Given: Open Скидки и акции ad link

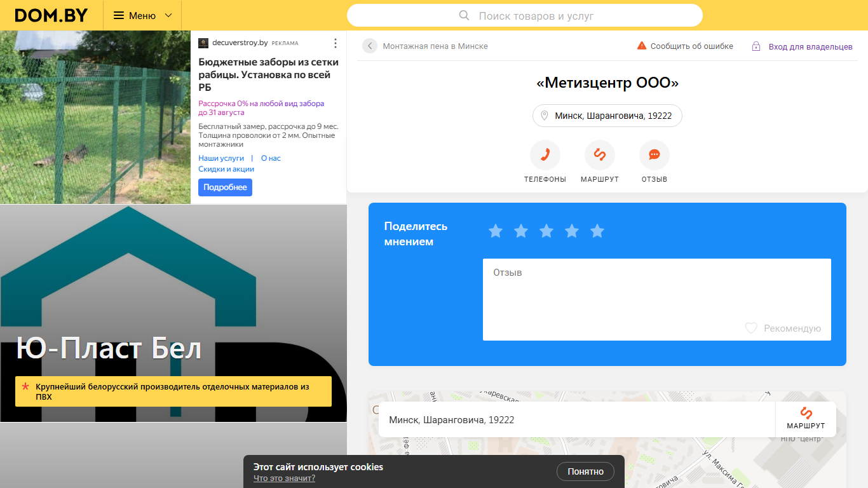Looking at the screenshot, I should [x=226, y=169].
